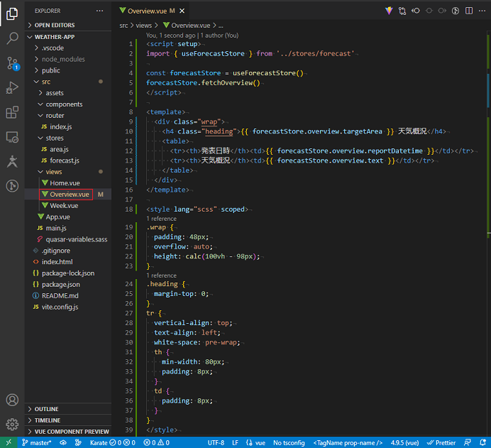Open Run and Debug view
491x448 pixels.
click(12, 88)
